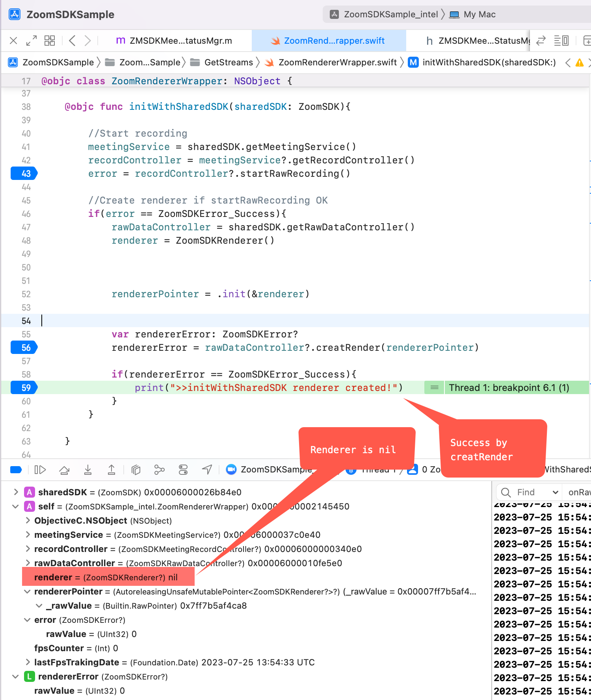This screenshot has height=700, width=591.
Task: Expand the sharedSDK variable
Action: pyautogui.click(x=16, y=492)
